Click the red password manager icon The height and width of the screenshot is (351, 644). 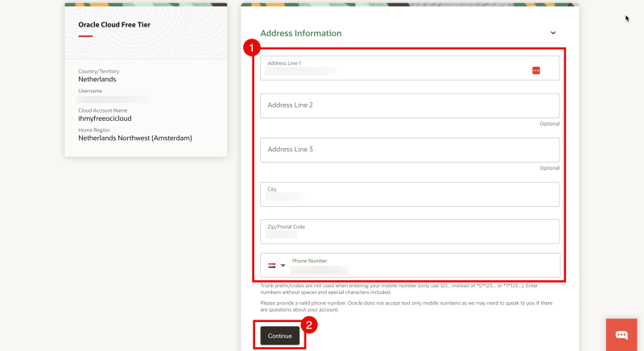coord(536,71)
